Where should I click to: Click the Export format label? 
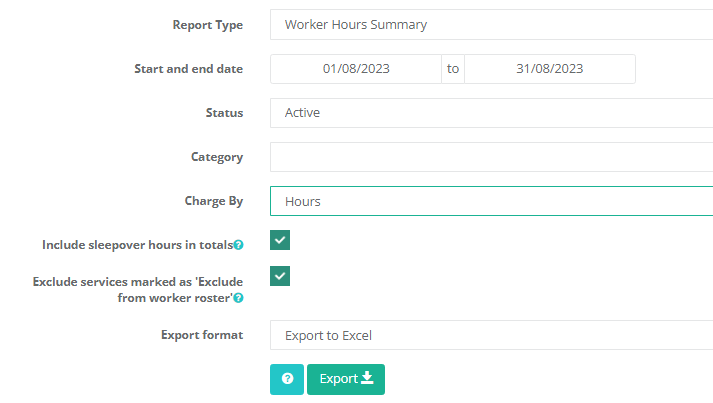tap(202, 335)
